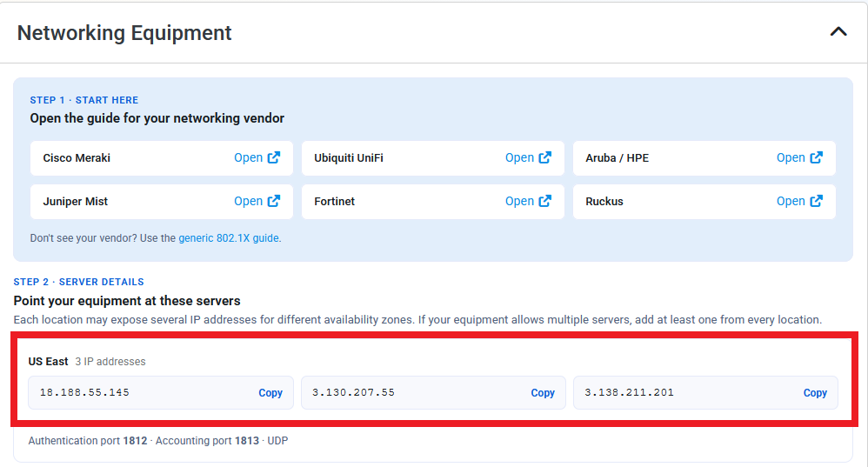Screen dimensions: 868x467
Task: Click 'Open the guide for your networking vendor' heading
Action: tap(157, 118)
